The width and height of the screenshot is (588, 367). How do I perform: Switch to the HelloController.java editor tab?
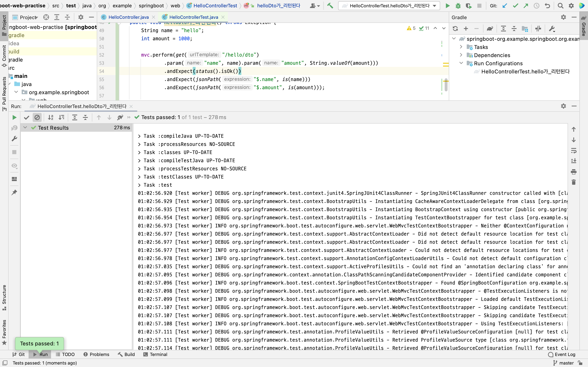[128, 17]
